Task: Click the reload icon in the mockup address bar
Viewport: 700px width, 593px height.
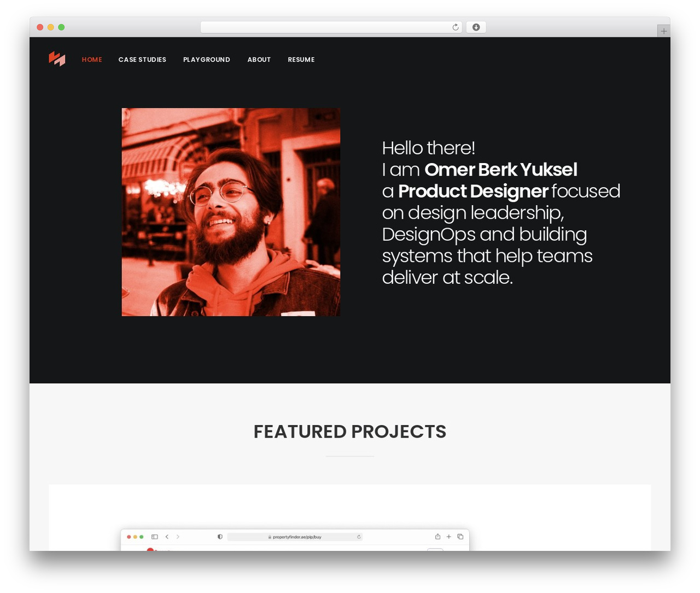Action: 359,537
